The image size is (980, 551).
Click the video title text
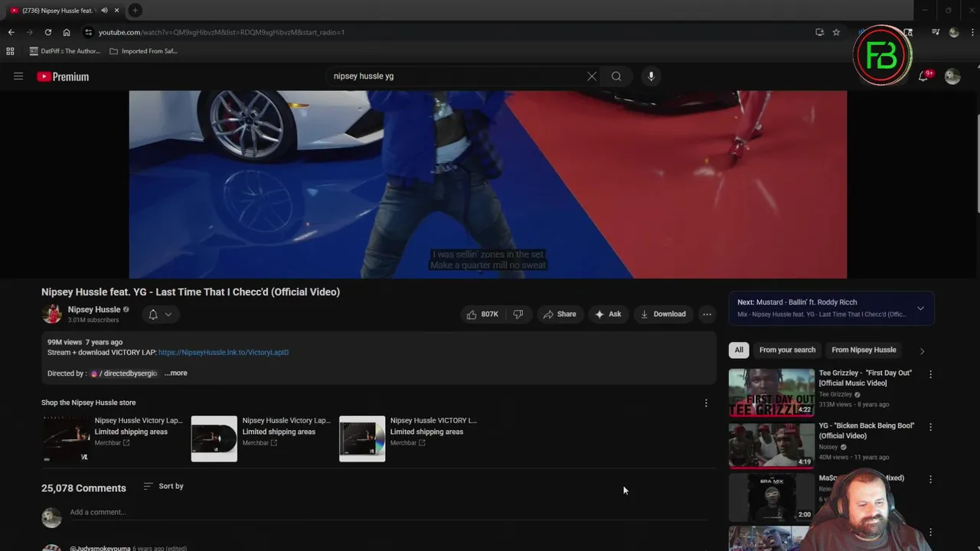click(191, 292)
